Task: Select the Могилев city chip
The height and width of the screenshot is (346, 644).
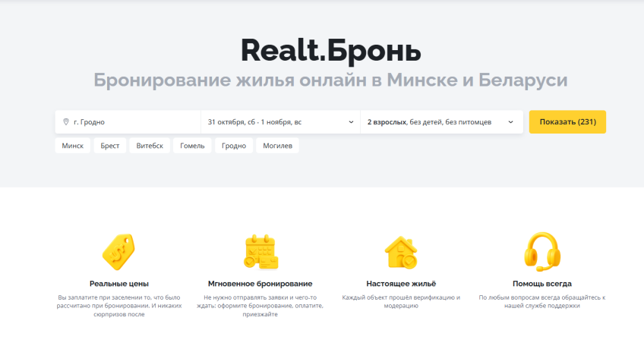Action: tap(278, 146)
